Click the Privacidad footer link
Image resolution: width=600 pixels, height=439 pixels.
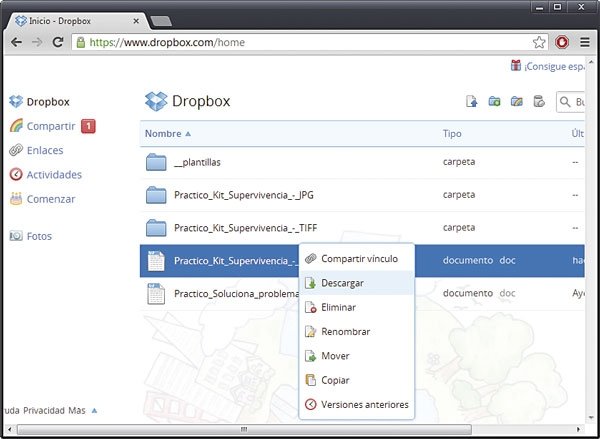click(44, 411)
